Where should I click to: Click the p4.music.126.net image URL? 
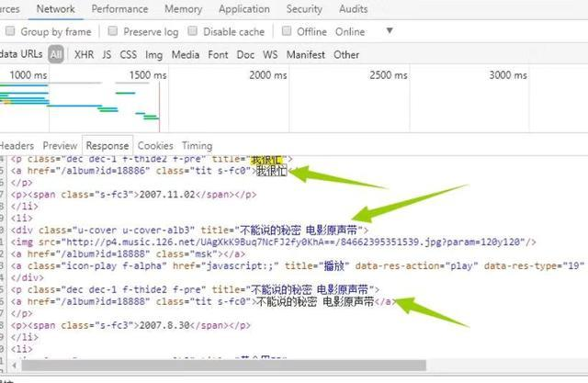coord(294,242)
